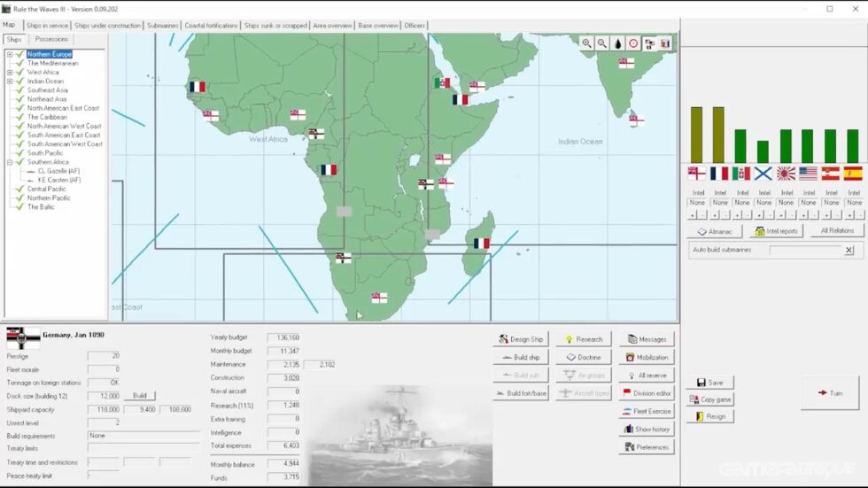The height and width of the screenshot is (488, 868).
Task: Click the black oil drop map icon
Action: (x=618, y=43)
